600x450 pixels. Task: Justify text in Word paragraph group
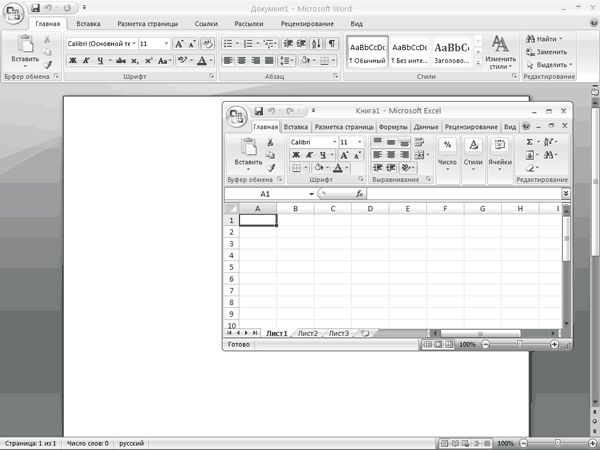click(269, 60)
